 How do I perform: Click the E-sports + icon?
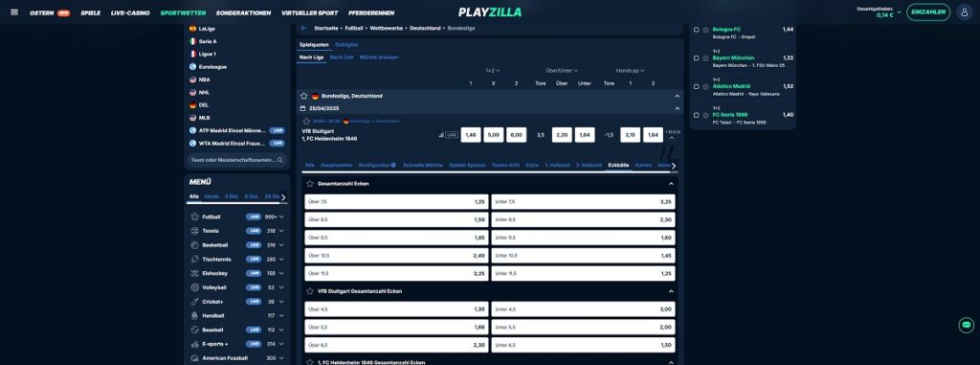pyautogui.click(x=194, y=344)
